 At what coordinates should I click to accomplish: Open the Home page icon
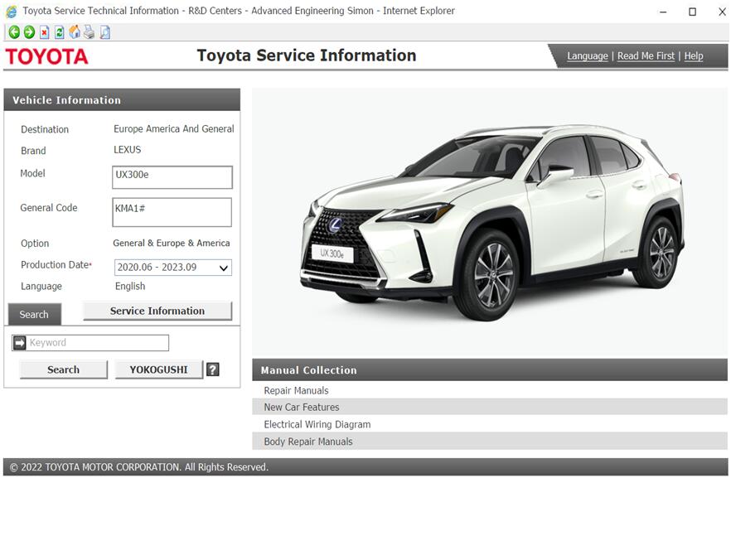coord(74,32)
